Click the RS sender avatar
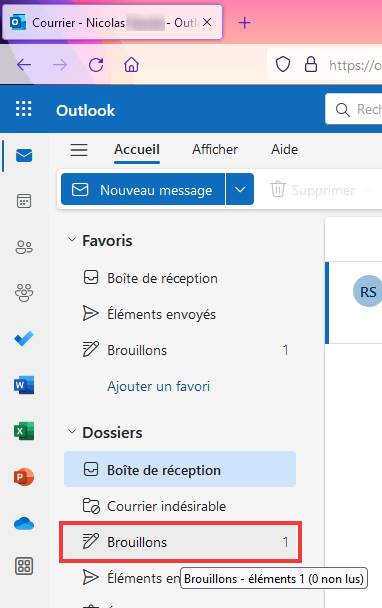The height and width of the screenshot is (608, 382). tap(368, 291)
